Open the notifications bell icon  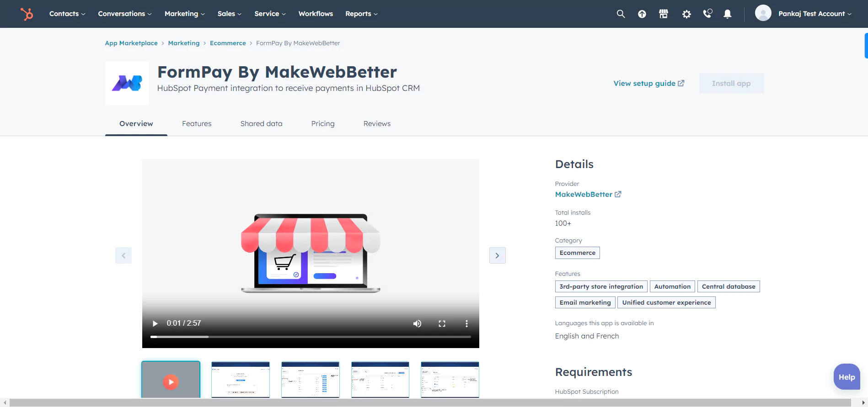728,14
